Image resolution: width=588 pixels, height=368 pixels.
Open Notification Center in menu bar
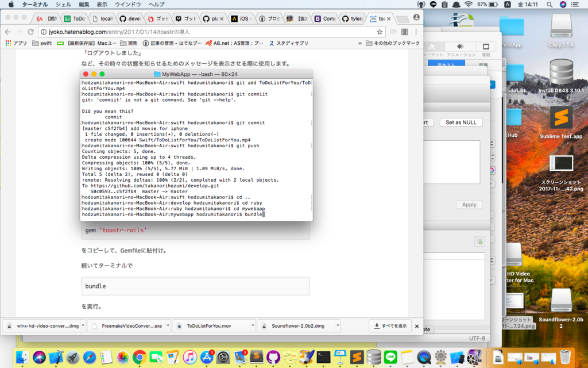click(x=575, y=5)
